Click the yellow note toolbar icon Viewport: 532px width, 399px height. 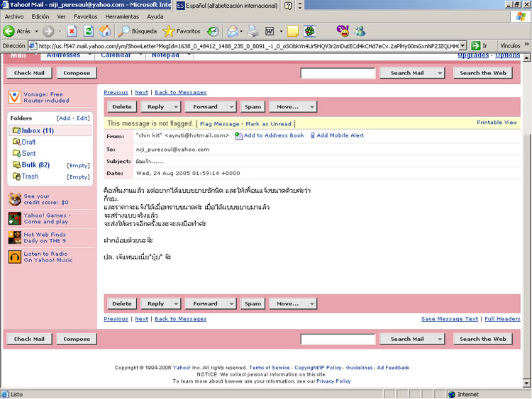[x=293, y=31]
